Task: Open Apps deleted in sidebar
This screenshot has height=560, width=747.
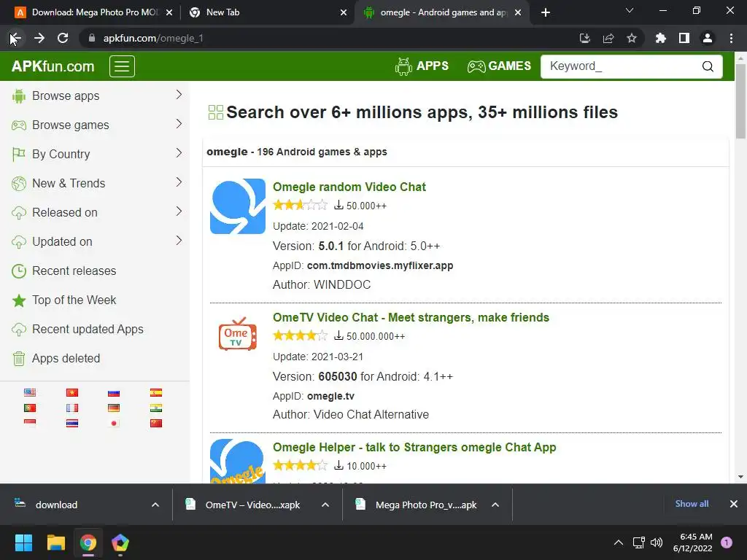Action: pyautogui.click(x=66, y=358)
